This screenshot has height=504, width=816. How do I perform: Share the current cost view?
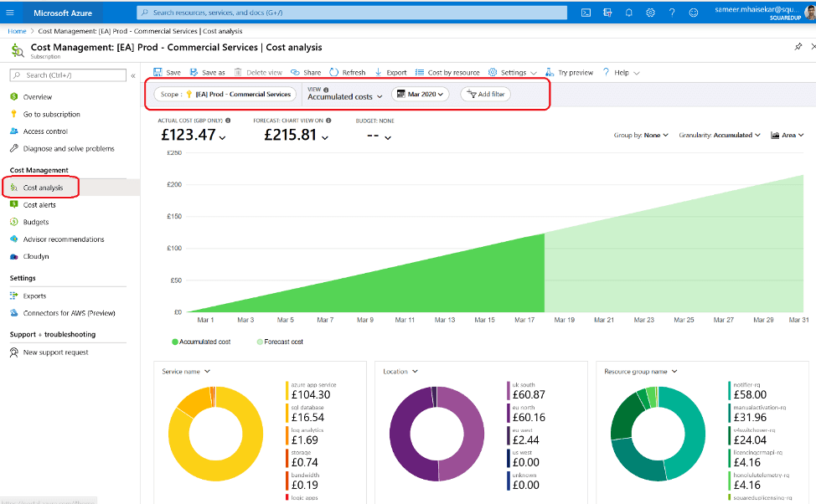click(306, 72)
